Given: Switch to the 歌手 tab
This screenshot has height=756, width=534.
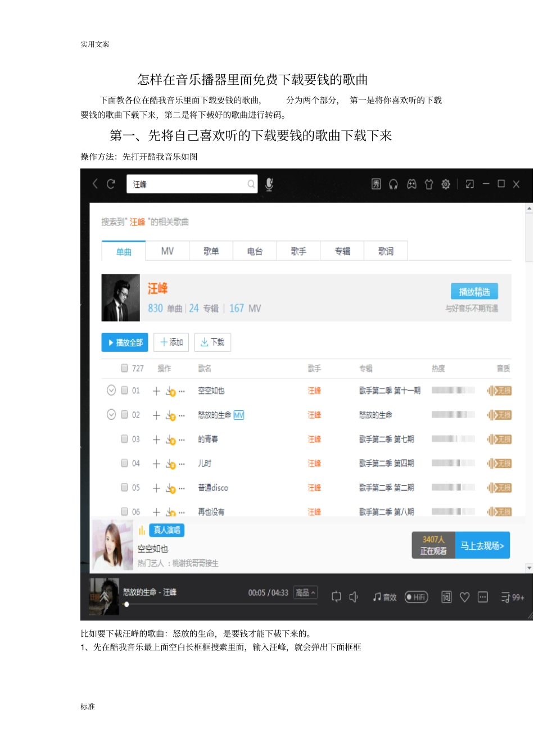Looking at the screenshot, I should pos(298,251).
